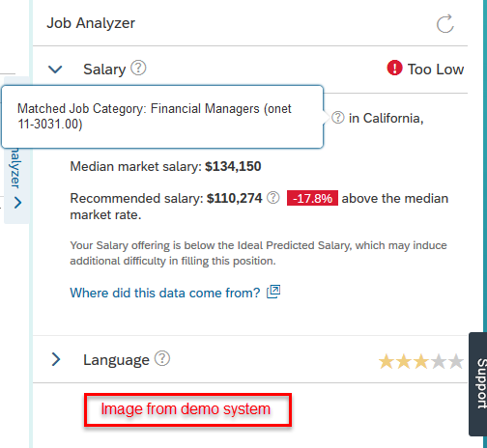Click the -17.8% red percentage badge
The width and height of the screenshot is (487, 448).
click(312, 198)
